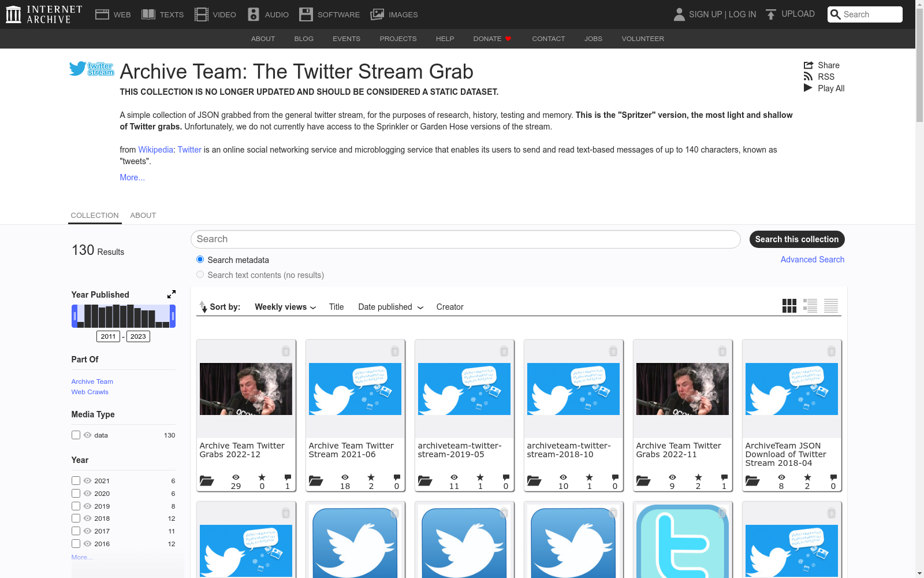Click select icon on Twitter Grabs 2022-11 tile

[x=722, y=351]
